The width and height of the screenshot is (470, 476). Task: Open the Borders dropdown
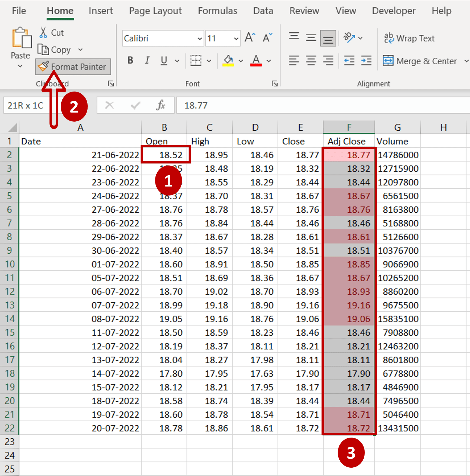(x=209, y=61)
